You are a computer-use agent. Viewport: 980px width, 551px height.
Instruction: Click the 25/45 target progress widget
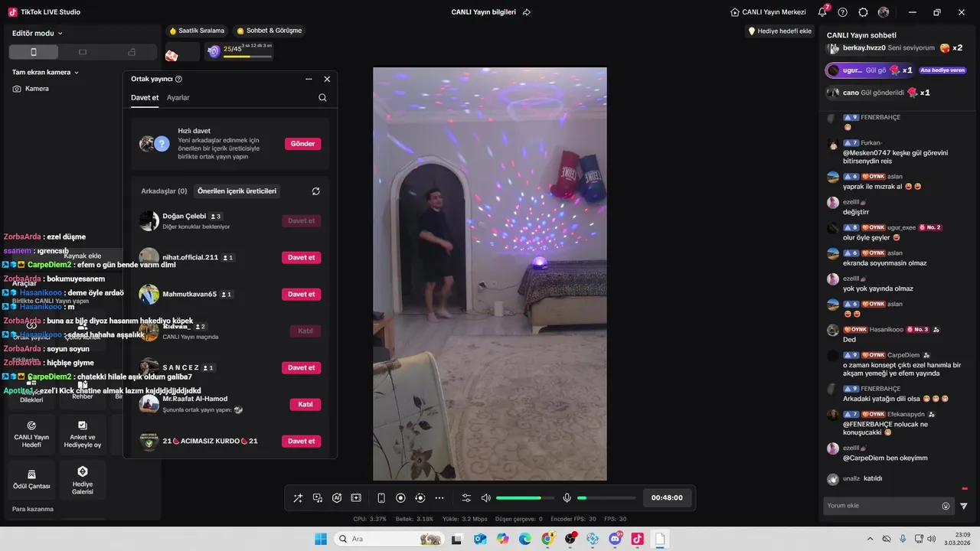point(239,51)
